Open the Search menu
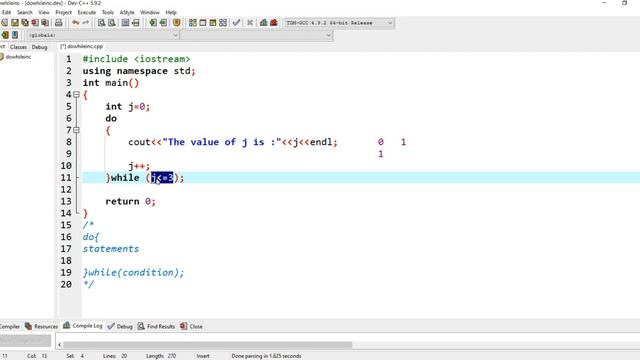 pos(24,12)
